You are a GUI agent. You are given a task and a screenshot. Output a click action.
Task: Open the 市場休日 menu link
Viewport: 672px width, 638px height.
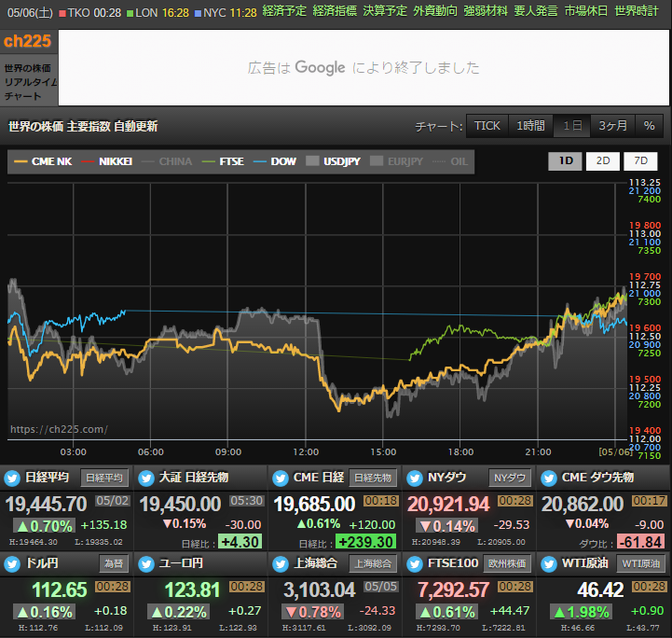tap(586, 11)
